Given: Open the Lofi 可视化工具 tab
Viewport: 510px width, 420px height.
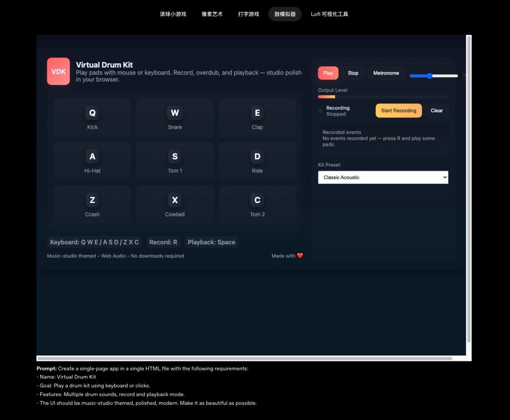Looking at the screenshot, I should (329, 14).
